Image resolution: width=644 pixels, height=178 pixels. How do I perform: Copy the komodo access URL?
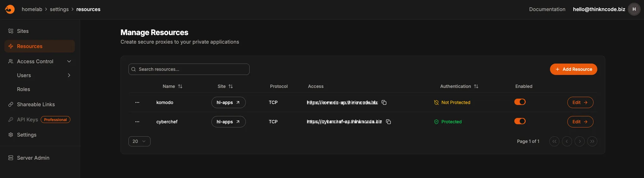click(384, 102)
